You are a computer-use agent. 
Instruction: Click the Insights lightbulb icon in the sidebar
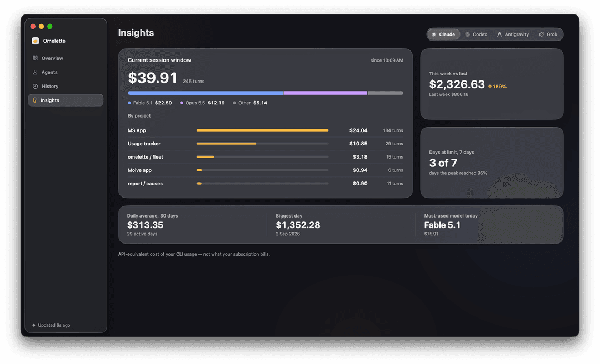coord(34,100)
